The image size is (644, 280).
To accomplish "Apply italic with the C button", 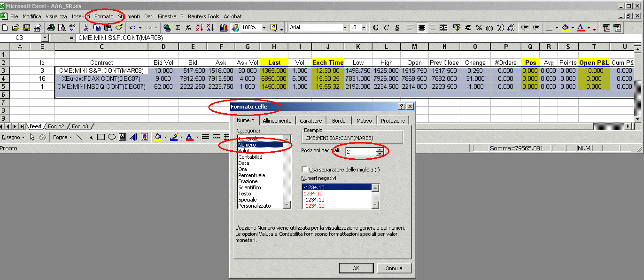I will click(387, 28).
